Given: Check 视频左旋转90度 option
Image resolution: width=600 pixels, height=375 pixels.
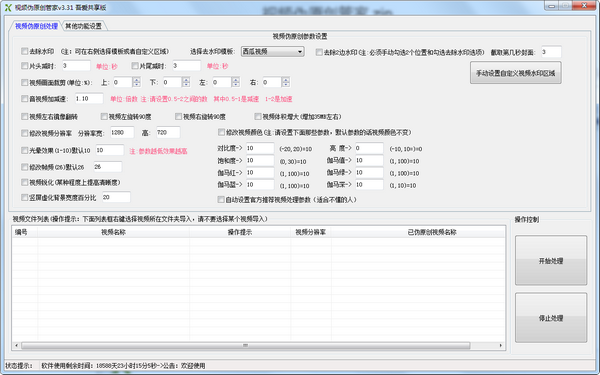Looking at the screenshot, I should pos(104,116).
